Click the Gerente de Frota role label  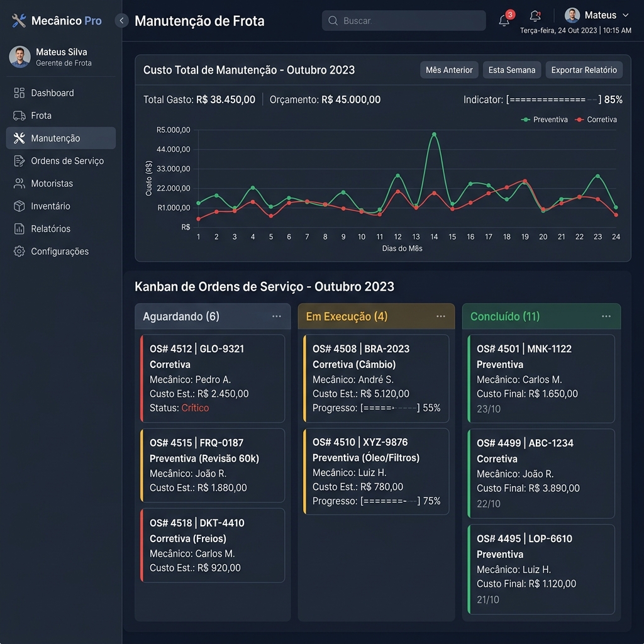[x=64, y=64]
